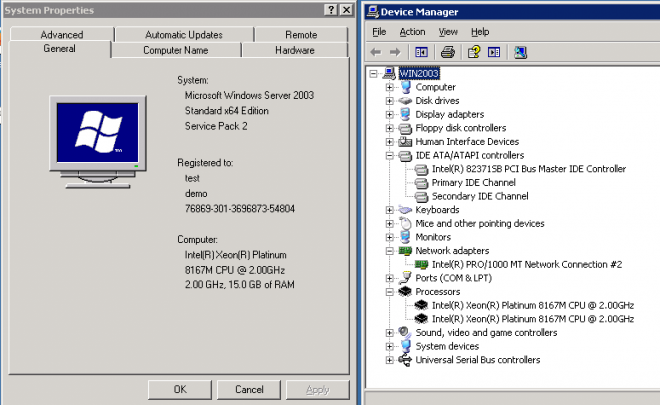Click the show/hide console tree icon
Viewport: 660px width, 405px height.
click(421, 52)
